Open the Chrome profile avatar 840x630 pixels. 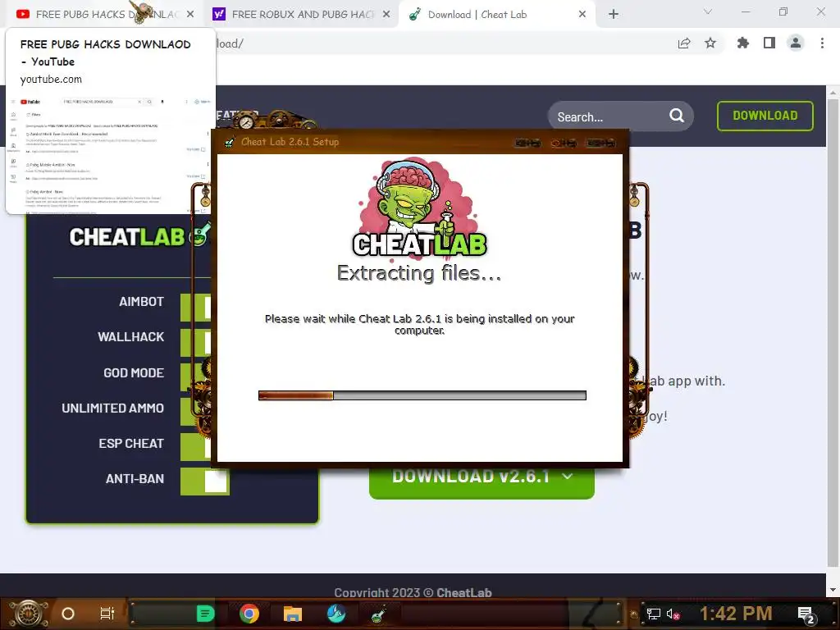click(796, 43)
